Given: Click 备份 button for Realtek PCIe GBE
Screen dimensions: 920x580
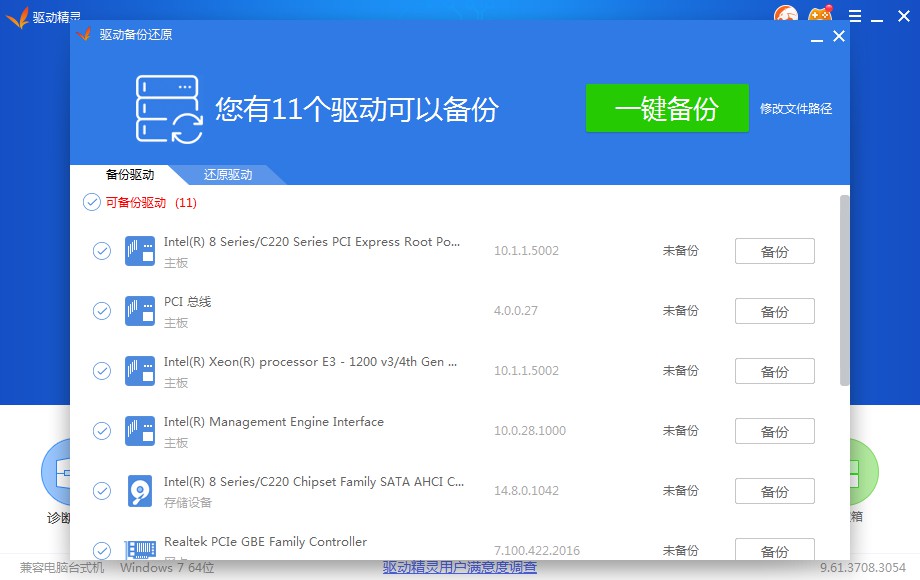Looking at the screenshot, I should tap(774, 550).
